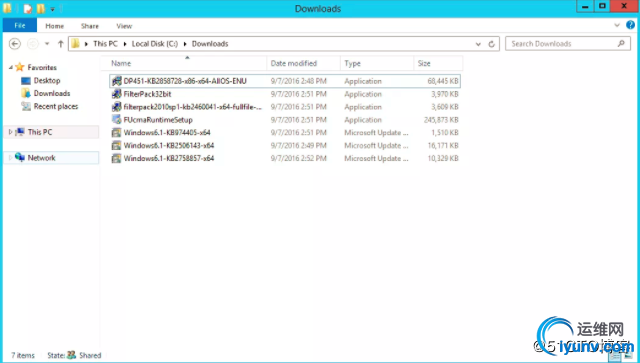Open the Share ribbon tab
Image resolution: width=640 pixels, height=363 pixels.
pos(89,26)
